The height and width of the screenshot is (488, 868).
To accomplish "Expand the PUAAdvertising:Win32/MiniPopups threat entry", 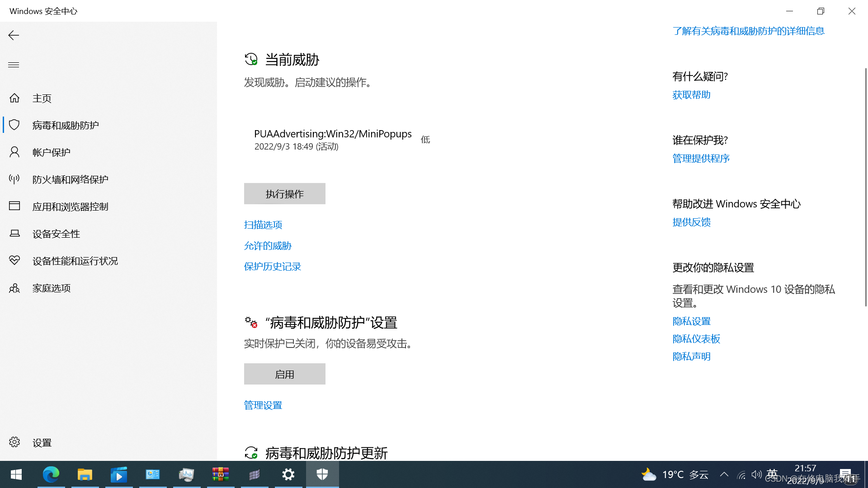I will click(x=333, y=139).
